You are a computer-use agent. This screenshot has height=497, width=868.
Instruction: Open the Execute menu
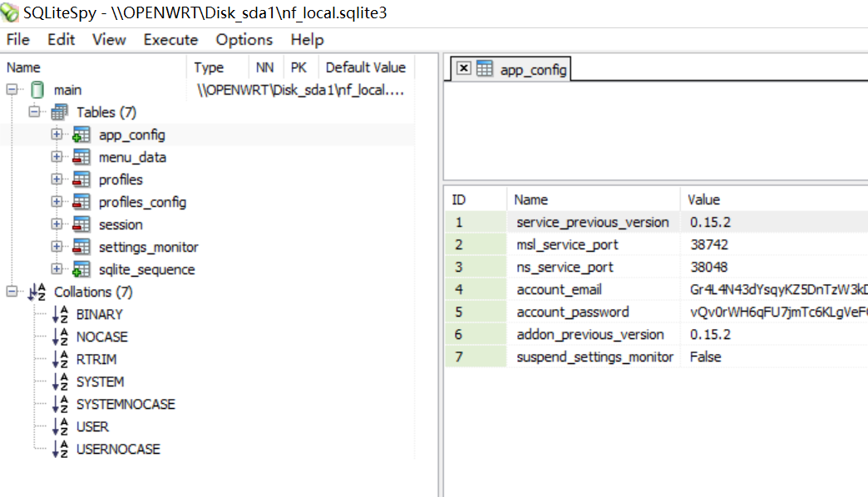[170, 40]
